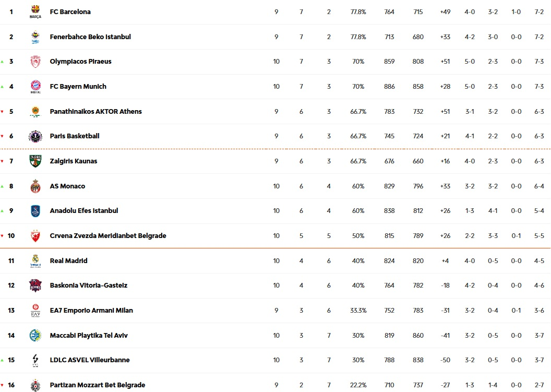Click the Crvena Zvezda red star logo
The width and height of the screenshot is (551, 392).
35,236
